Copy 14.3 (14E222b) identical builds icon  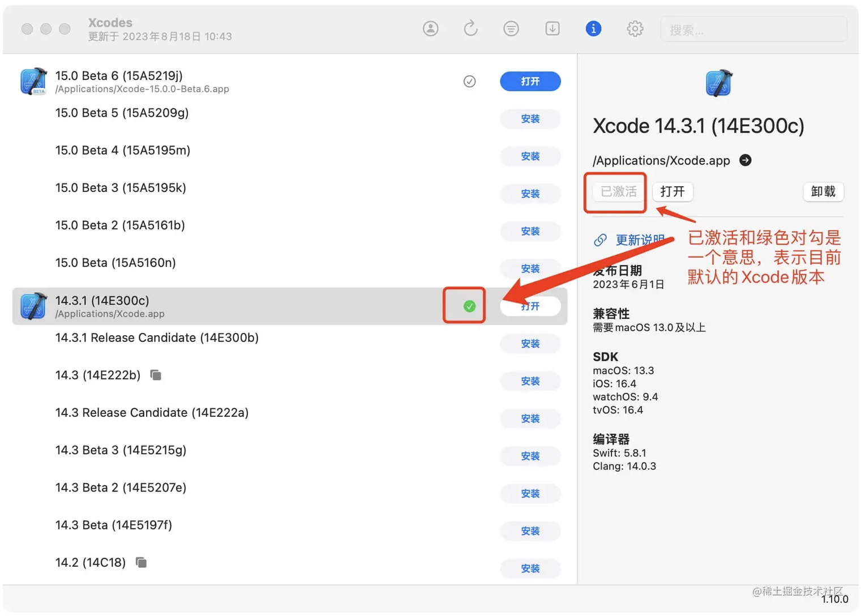pyautogui.click(x=156, y=375)
